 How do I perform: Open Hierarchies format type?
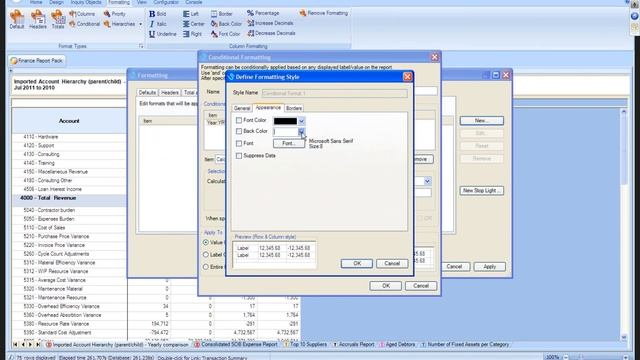[120, 24]
